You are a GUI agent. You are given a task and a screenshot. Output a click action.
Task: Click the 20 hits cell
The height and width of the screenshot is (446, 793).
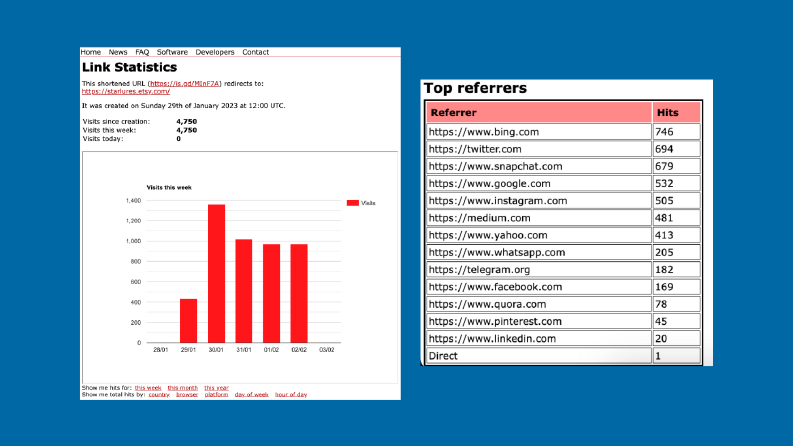coord(677,338)
